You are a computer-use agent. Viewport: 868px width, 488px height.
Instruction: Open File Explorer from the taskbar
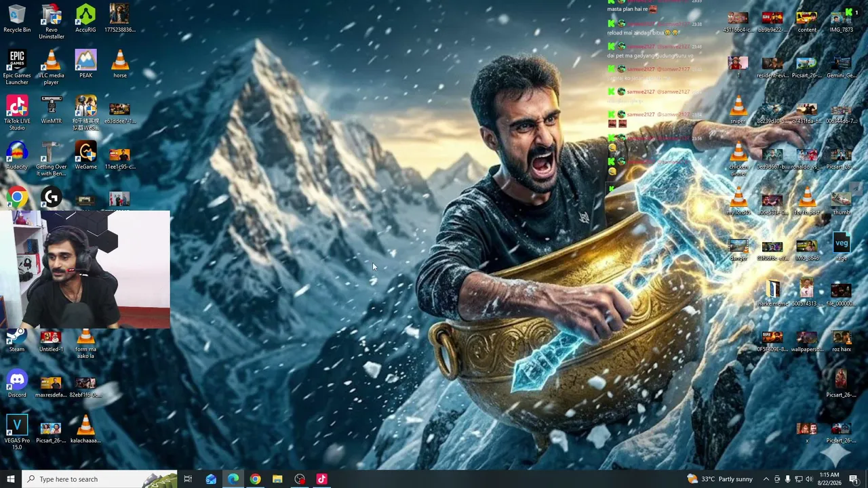[x=277, y=479]
